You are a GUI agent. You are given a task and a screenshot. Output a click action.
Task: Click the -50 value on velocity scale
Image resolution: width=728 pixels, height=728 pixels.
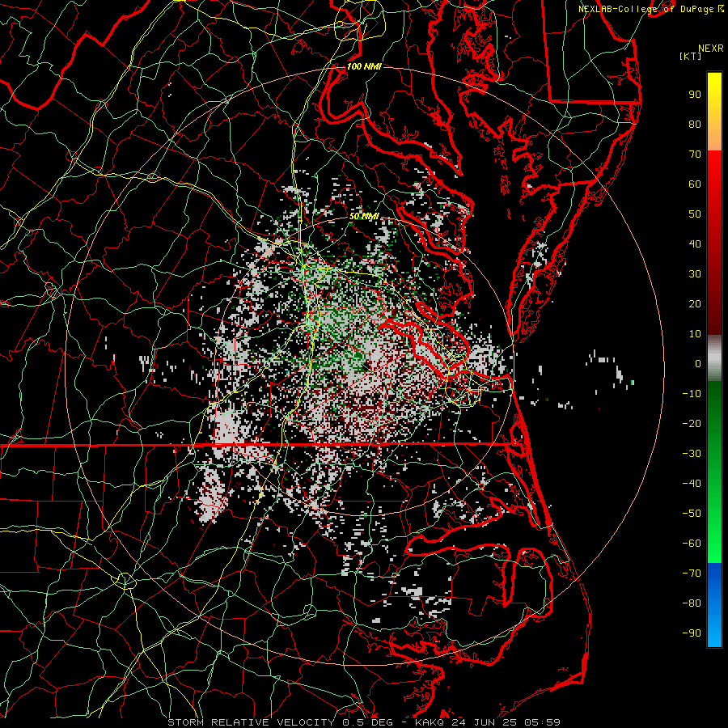(x=692, y=514)
